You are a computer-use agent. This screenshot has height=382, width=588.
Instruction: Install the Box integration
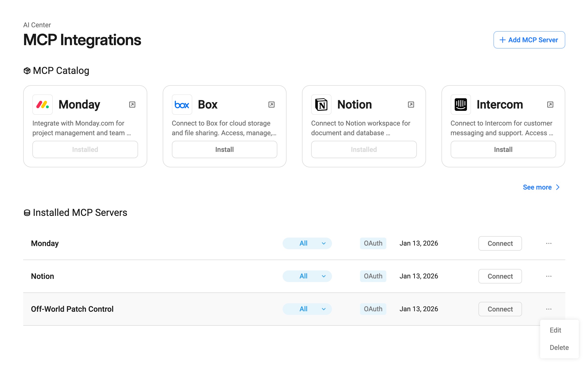[x=224, y=149]
